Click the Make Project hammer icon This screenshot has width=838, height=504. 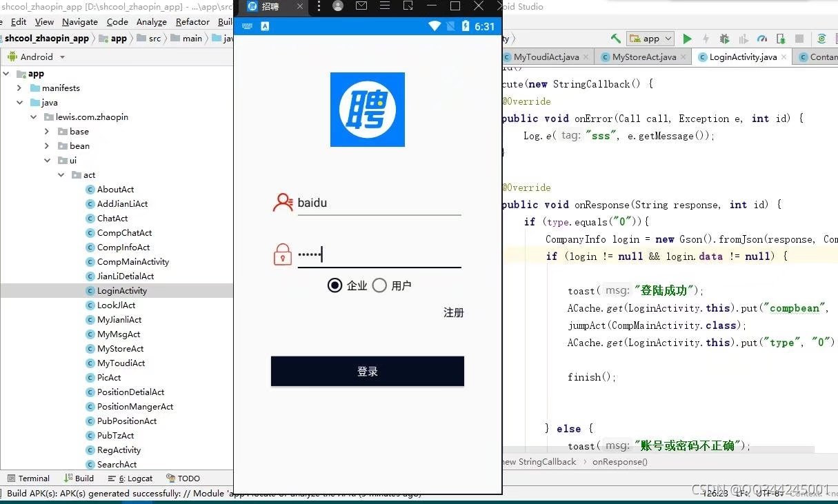click(x=615, y=39)
